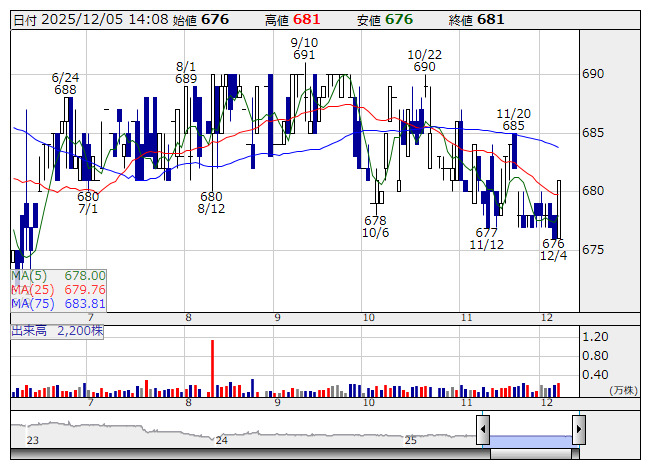Click the MA(25) legend value 679.76
Viewport: 653px width, 470px height.
pos(85,290)
